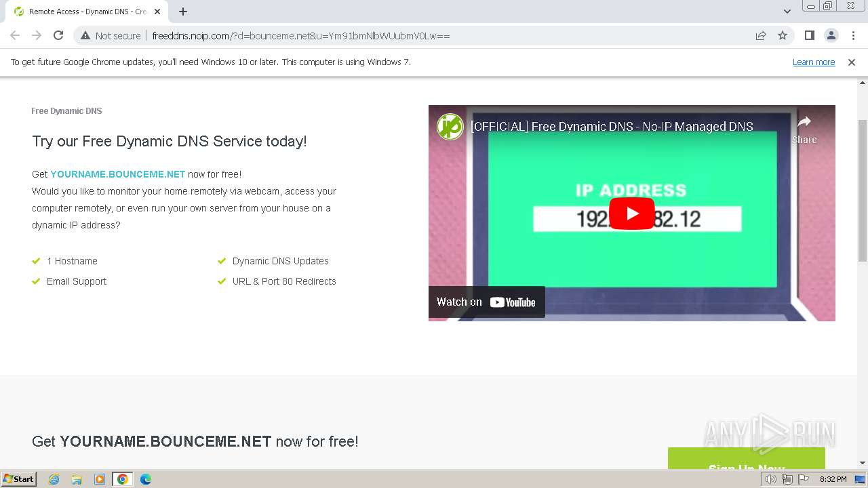The image size is (868, 488).
Task: Reload the page with refresh icon
Action: pyautogui.click(x=58, y=35)
